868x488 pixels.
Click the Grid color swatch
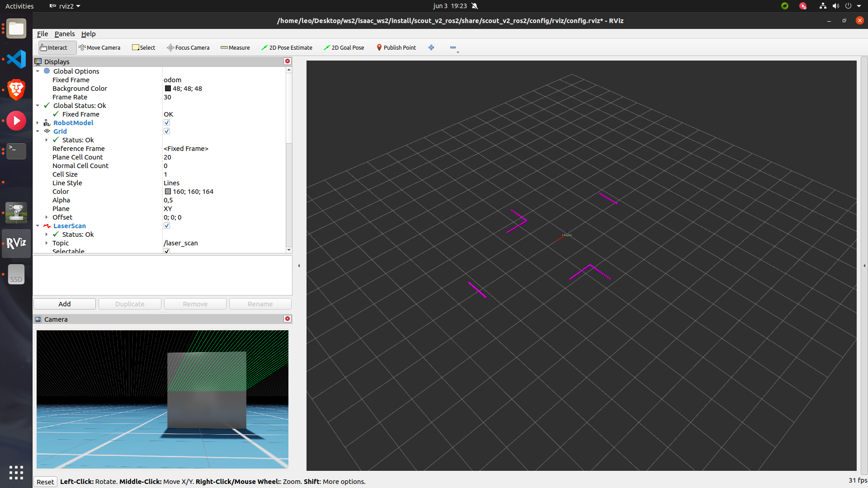point(168,192)
